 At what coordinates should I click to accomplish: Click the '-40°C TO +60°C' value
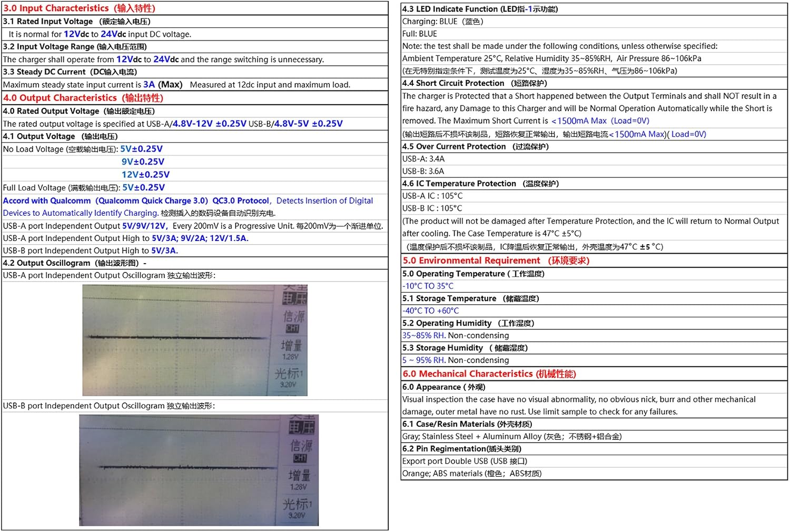coord(431,311)
